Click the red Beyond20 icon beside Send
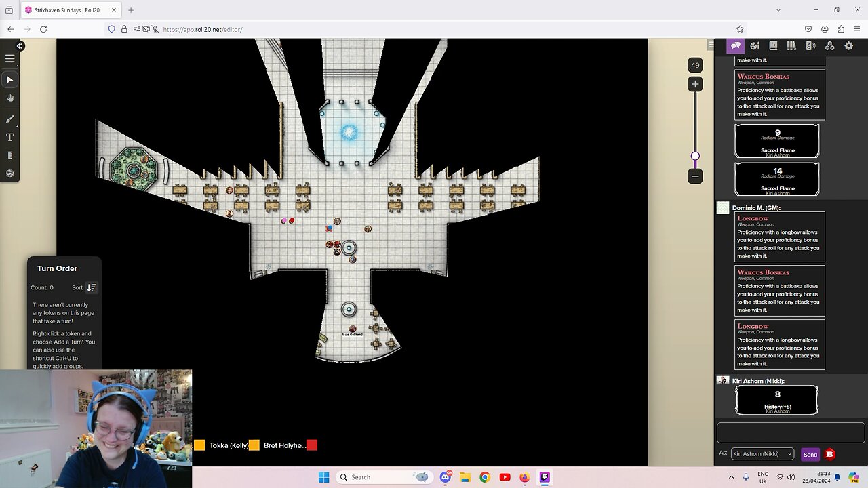This screenshot has height=488, width=868. (x=829, y=454)
